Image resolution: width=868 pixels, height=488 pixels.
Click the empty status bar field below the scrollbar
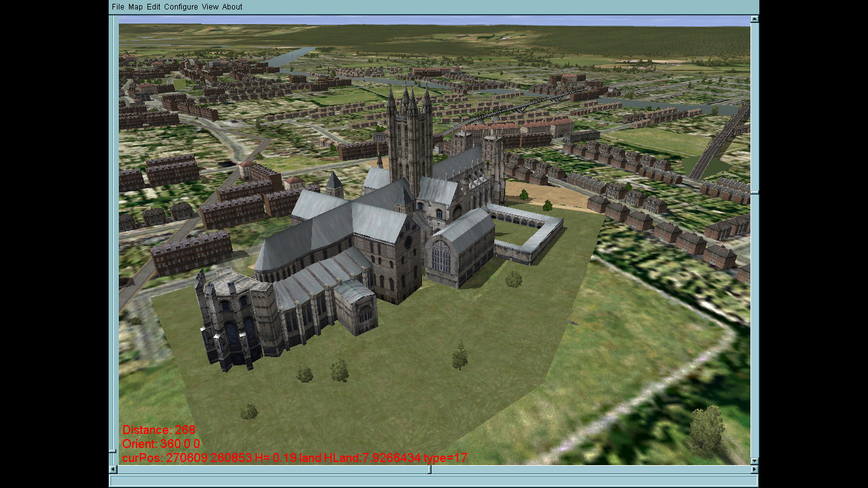tap(434, 480)
